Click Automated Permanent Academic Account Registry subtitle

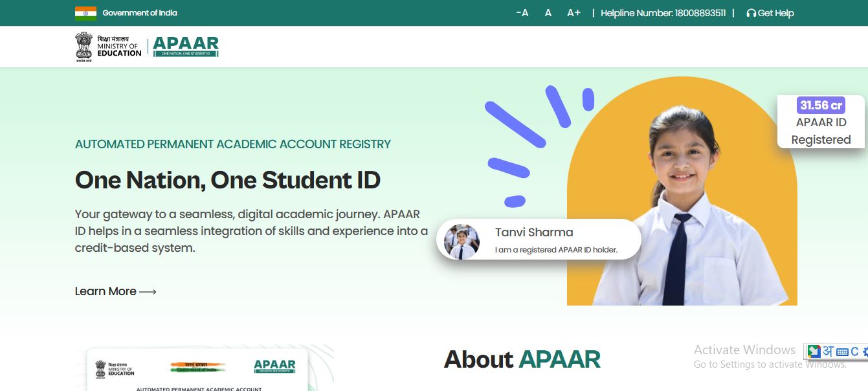(233, 144)
